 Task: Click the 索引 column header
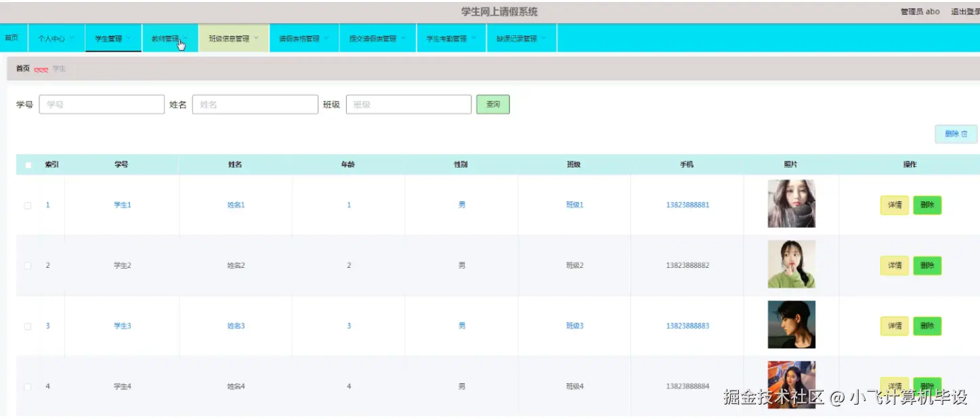click(52, 165)
